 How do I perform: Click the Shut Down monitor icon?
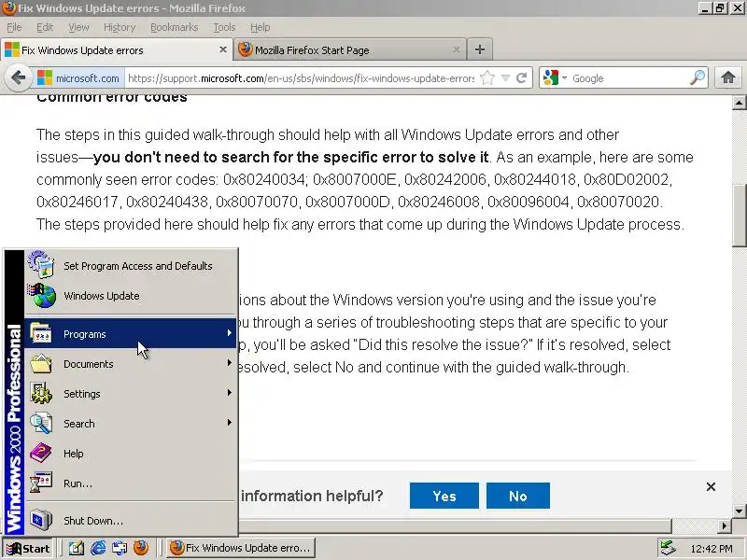(41, 520)
